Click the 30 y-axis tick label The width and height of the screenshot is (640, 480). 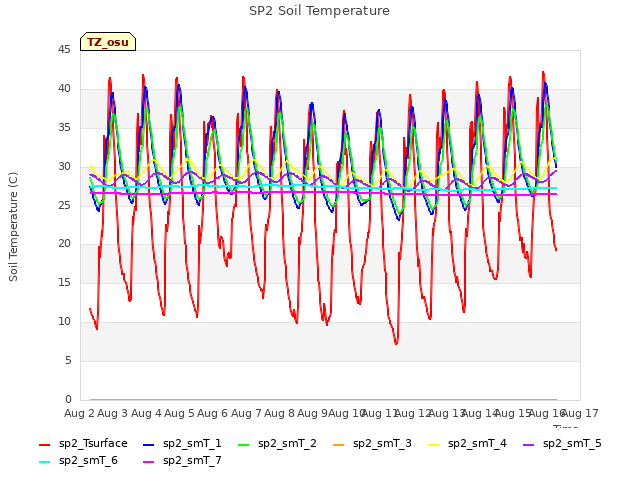64,167
